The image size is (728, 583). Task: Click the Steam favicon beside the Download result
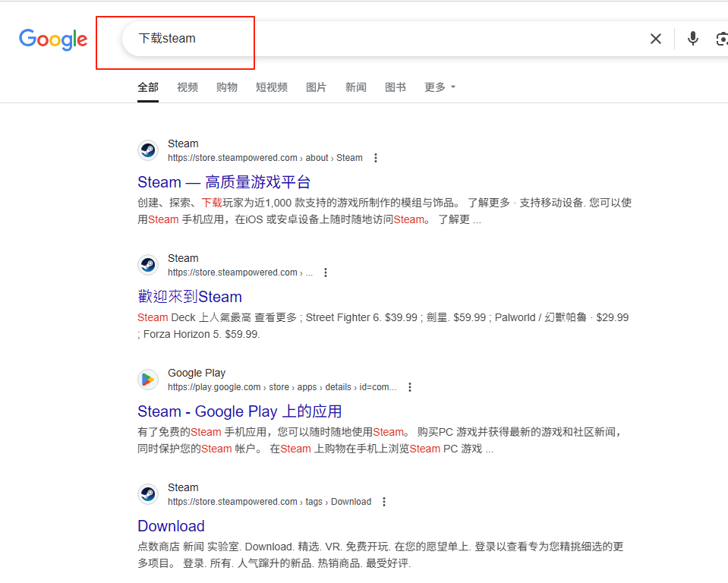click(x=148, y=494)
